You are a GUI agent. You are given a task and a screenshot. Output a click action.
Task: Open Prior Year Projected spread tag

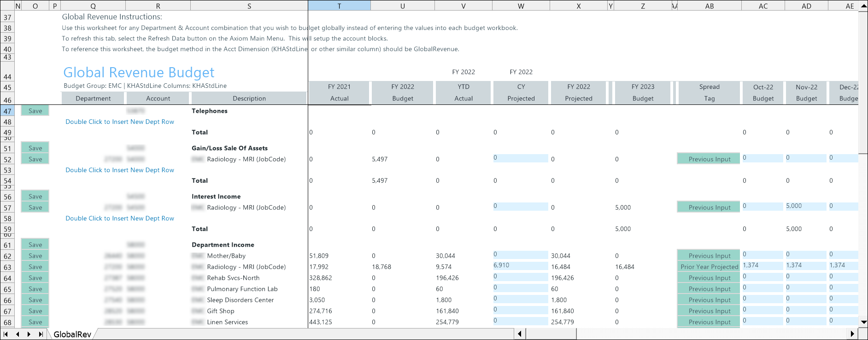[x=709, y=267]
